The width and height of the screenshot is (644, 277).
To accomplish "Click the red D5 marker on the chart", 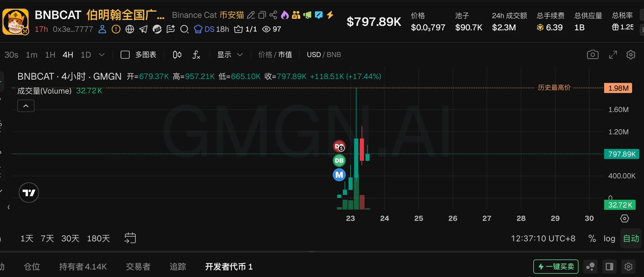I will click(x=339, y=146).
